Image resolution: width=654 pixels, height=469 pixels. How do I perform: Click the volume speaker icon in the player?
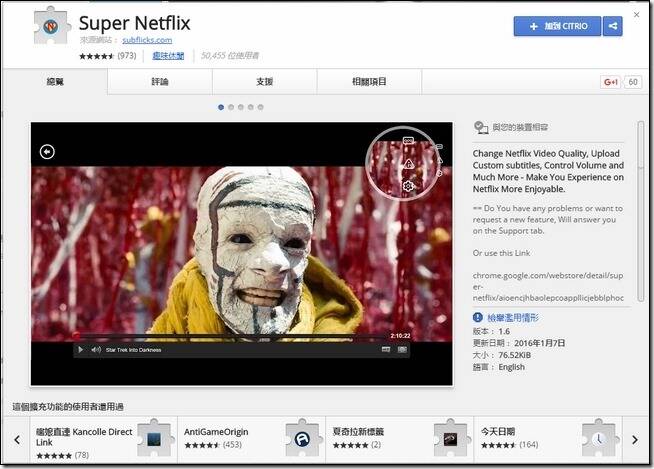[x=96, y=350]
